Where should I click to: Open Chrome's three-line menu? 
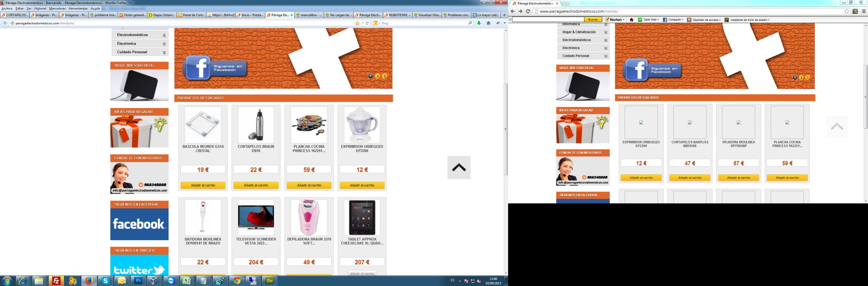pos(864,11)
